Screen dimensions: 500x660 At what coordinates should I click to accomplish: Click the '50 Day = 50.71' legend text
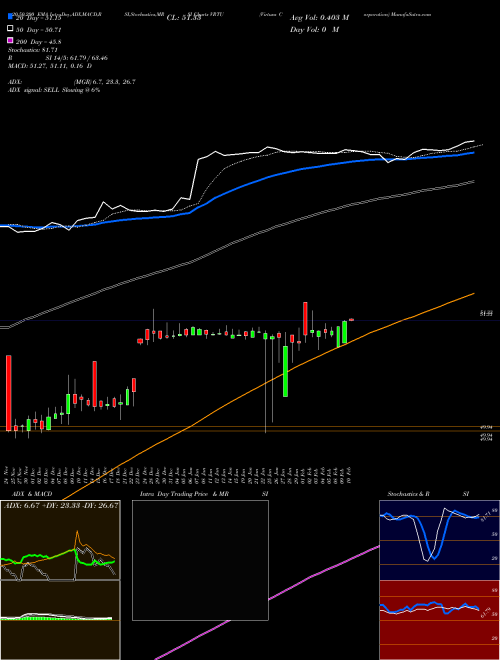click(x=38, y=29)
